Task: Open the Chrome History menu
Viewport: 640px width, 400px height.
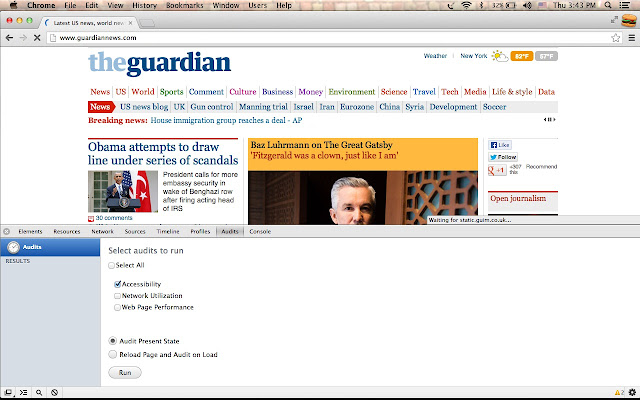Action: pyautogui.click(x=144, y=5)
